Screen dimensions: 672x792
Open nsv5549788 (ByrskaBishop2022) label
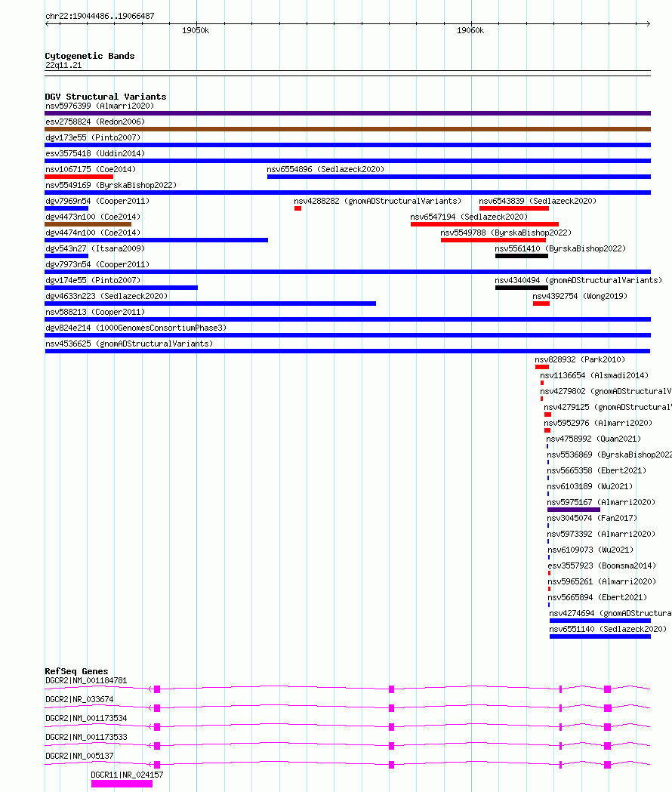(x=506, y=233)
